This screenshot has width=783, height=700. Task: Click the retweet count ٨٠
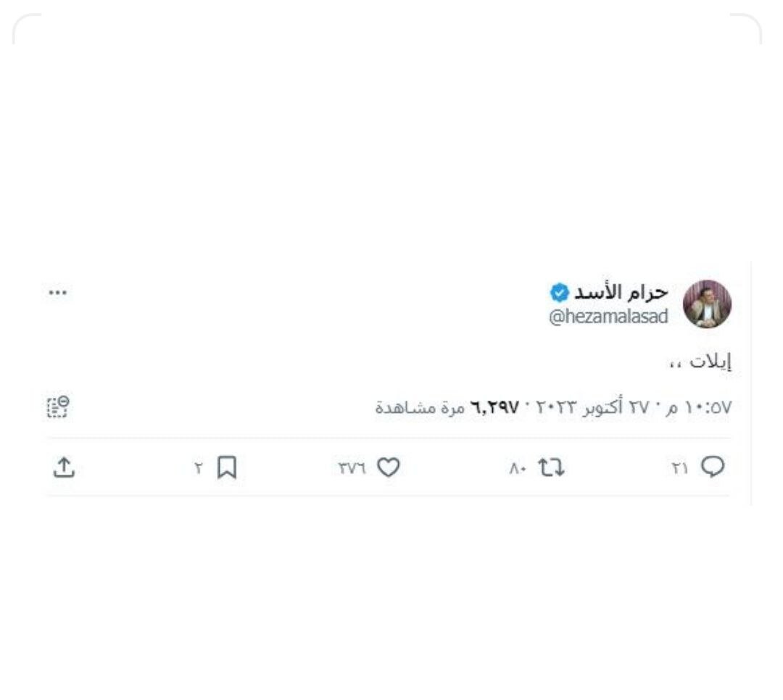click(x=518, y=469)
